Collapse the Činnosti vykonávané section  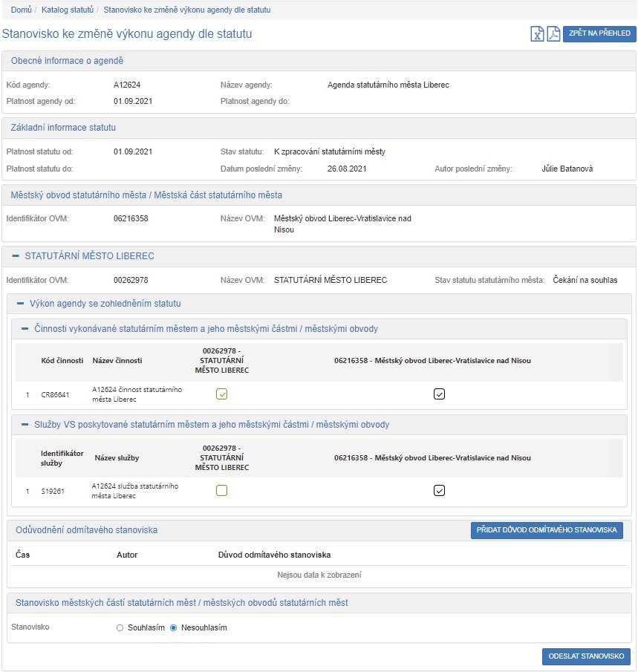[25, 329]
